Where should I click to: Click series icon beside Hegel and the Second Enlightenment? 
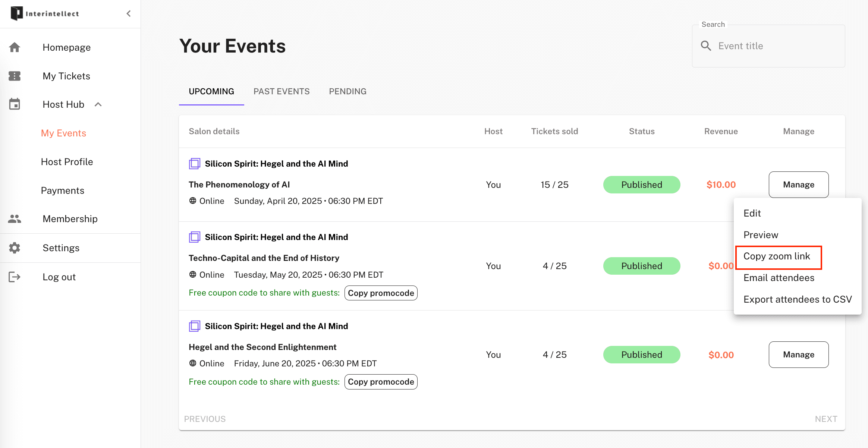click(195, 326)
